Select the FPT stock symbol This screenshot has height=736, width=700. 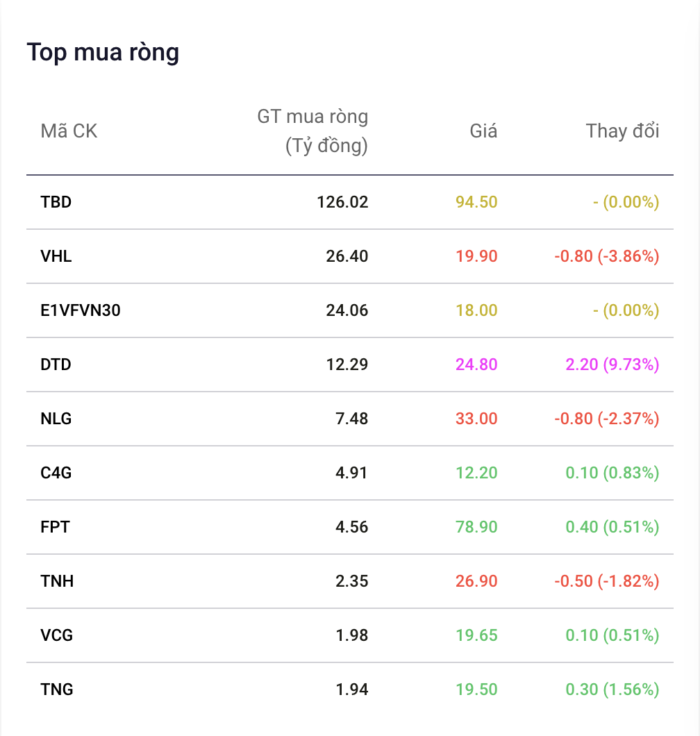tap(55, 527)
